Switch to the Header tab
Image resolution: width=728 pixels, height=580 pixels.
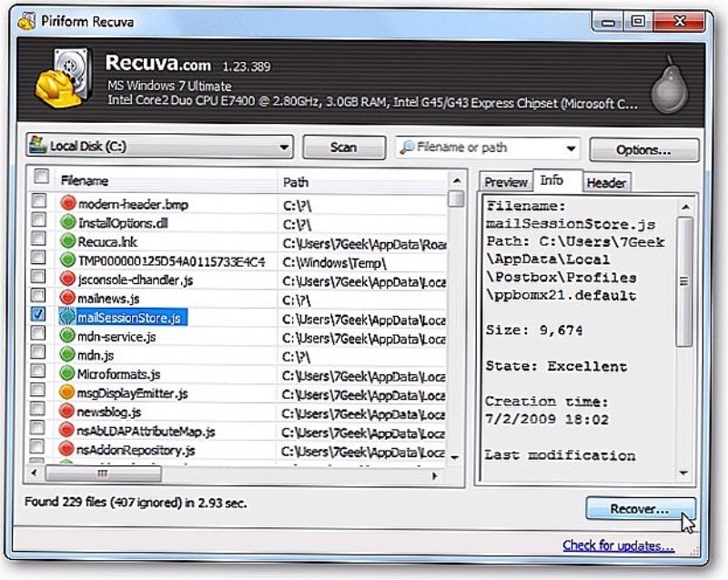click(x=607, y=182)
